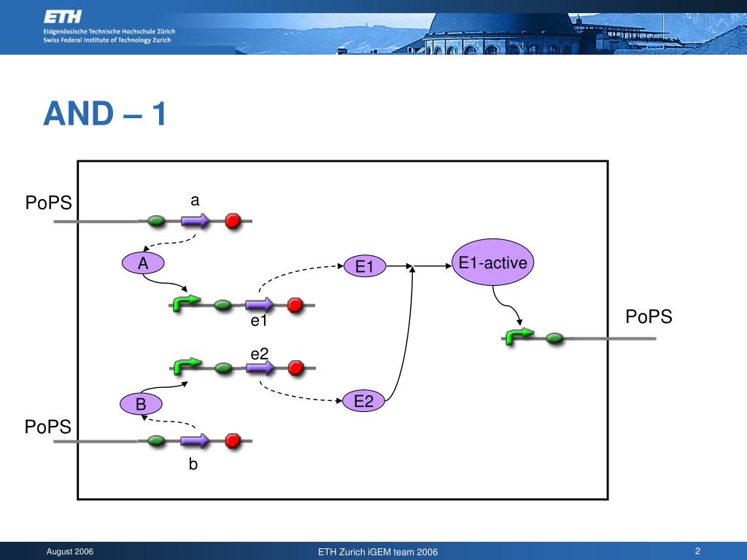This screenshot has width=747, height=560.
Task: Click the 'e1' gene label
Action: (x=259, y=321)
